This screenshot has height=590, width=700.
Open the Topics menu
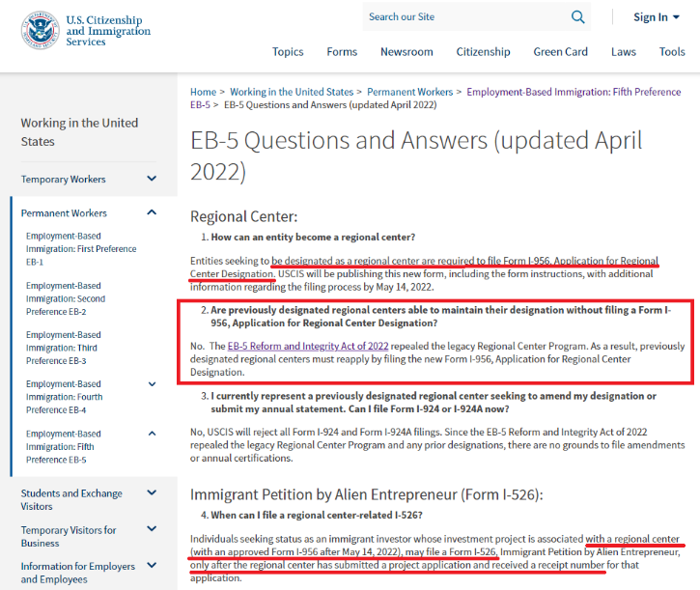pyautogui.click(x=288, y=52)
